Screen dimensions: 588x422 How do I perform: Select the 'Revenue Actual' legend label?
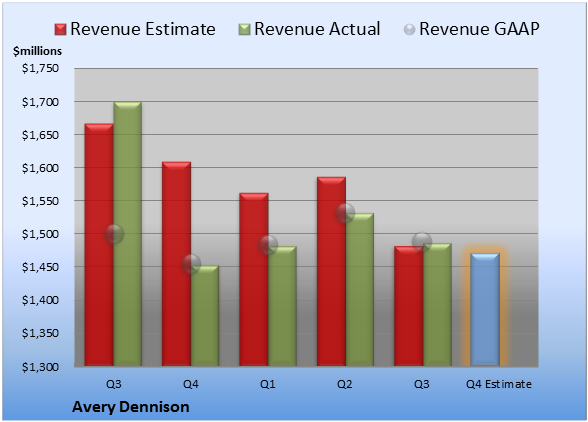point(317,29)
